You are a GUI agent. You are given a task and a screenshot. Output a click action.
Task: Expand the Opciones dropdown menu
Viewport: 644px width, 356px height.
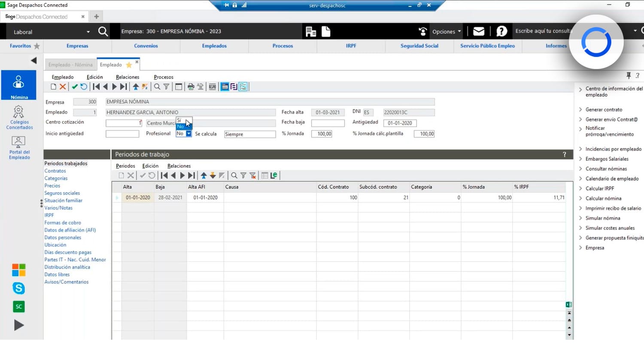447,32
